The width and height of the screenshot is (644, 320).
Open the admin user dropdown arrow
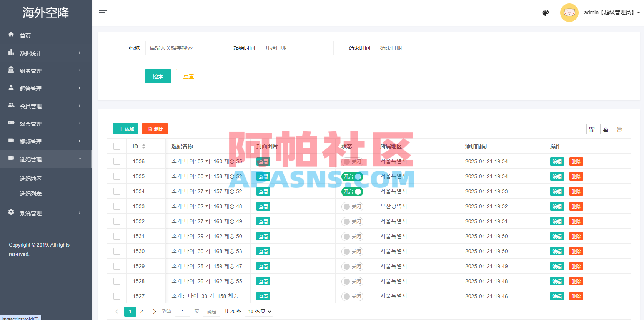pyautogui.click(x=639, y=13)
